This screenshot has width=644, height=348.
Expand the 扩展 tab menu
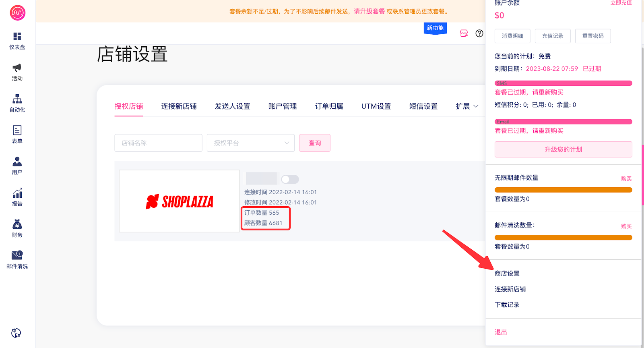[467, 106]
